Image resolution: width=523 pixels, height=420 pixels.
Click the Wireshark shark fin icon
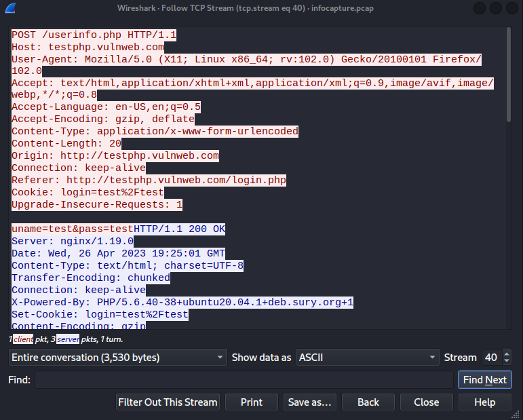[10, 8]
